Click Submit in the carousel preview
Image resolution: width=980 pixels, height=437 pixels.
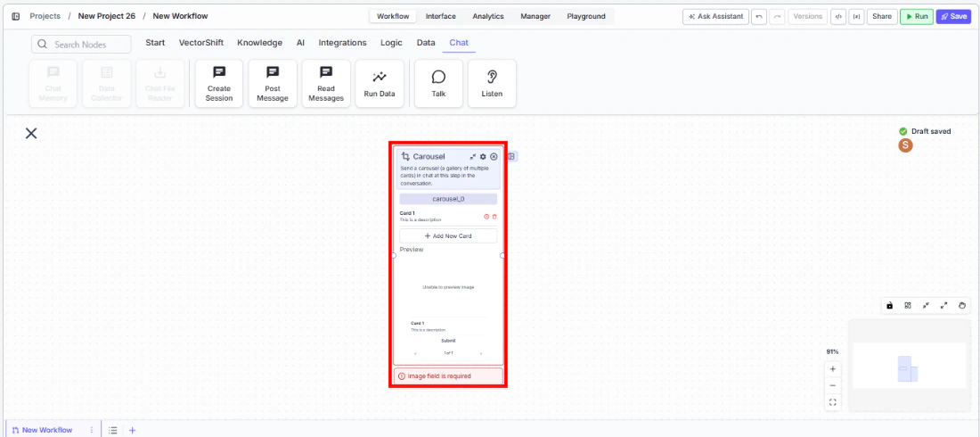pyautogui.click(x=448, y=341)
